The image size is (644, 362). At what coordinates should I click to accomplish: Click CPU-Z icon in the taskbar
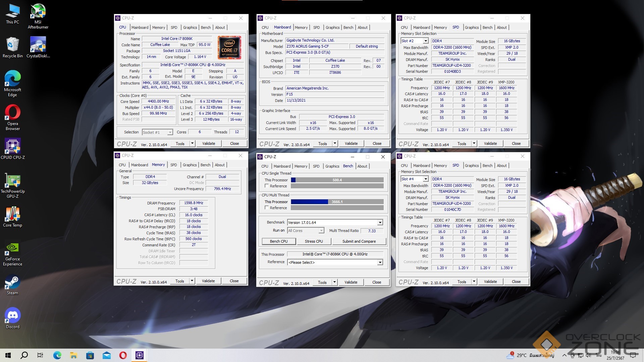pyautogui.click(x=140, y=355)
